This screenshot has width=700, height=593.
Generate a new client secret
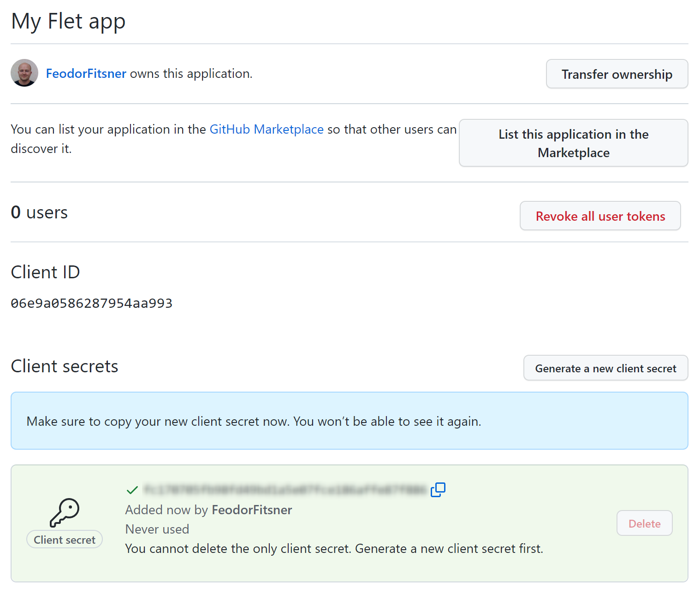coord(605,368)
